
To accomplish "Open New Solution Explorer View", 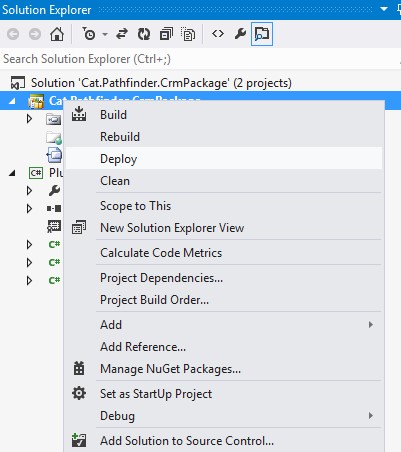I will click(x=224, y=228).
